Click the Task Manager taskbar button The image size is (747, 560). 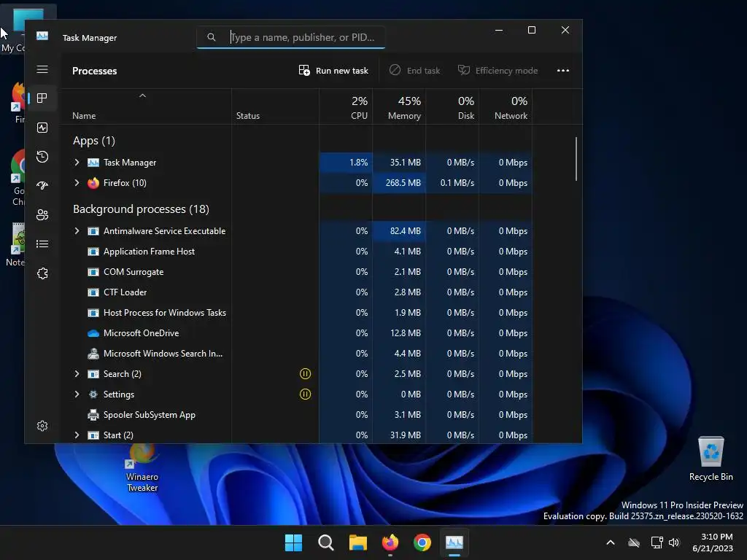[x=454, y=542]
